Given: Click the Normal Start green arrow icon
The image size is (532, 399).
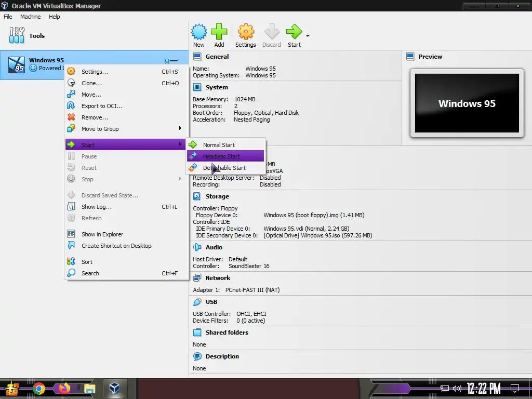Looking at the screenshot, I should tap(193, 144).
